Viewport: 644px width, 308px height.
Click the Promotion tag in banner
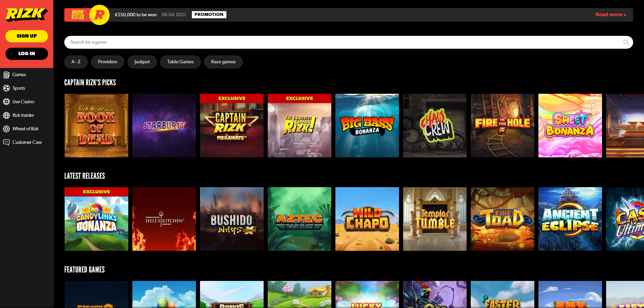[x=209, y=15]
